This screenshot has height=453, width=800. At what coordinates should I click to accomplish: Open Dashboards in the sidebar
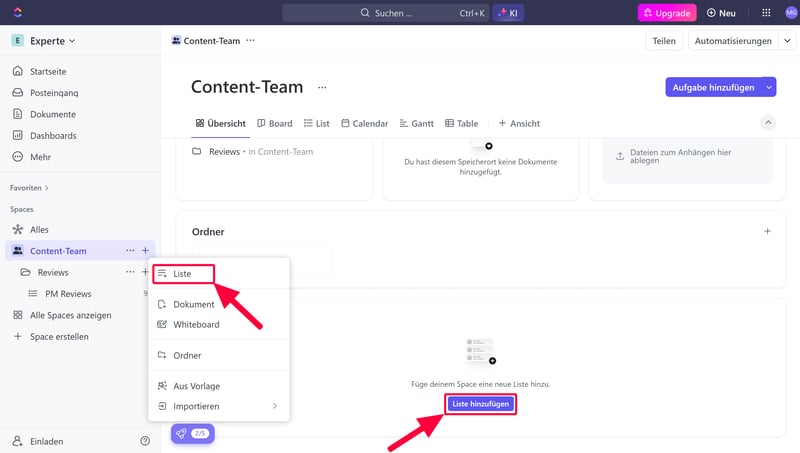[x=53, y=135]
